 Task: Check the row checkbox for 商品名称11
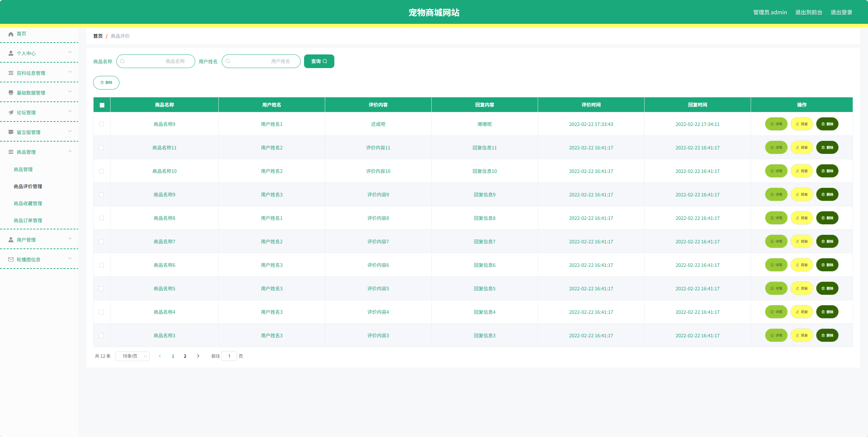point(101,148)
